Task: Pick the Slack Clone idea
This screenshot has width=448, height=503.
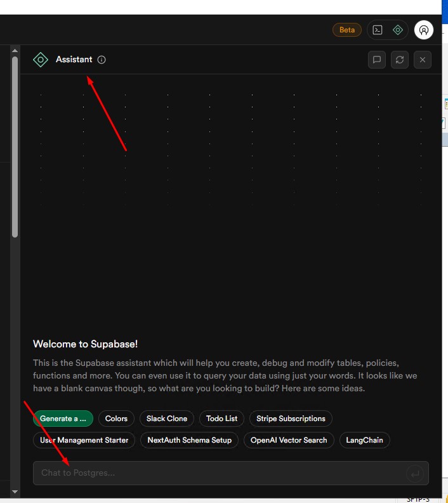Action: [x=167, y=419]
